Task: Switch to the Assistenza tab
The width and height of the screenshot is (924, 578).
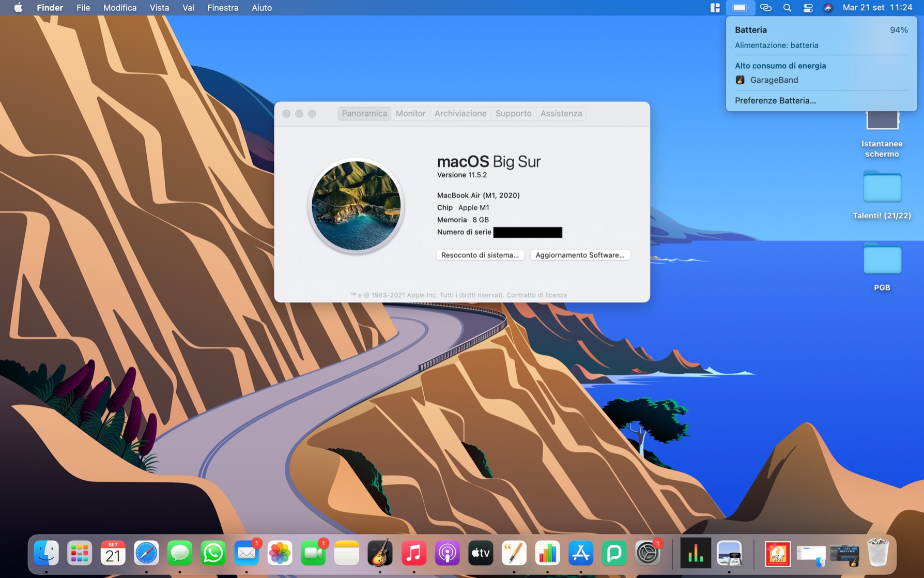Action: pos(561,113)
